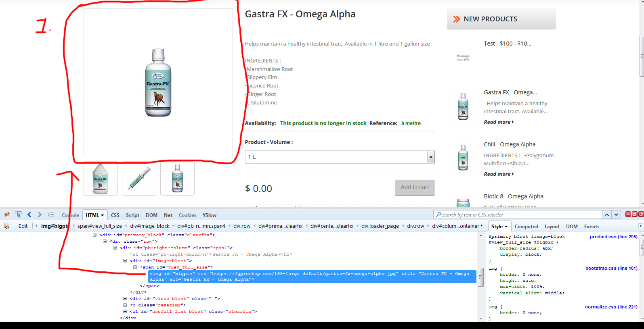Screen dimensions: 644x329
Task: Click the Firebug bug logo icon
Action: coord(7,214)
